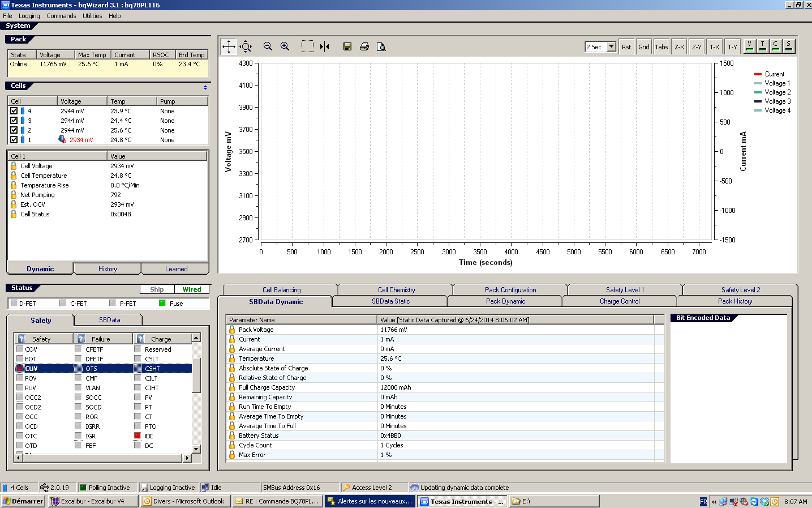Select the zoom pan magnifier tool
The width and height of the screenshot is (812, 508).
[x=246, y=46]
